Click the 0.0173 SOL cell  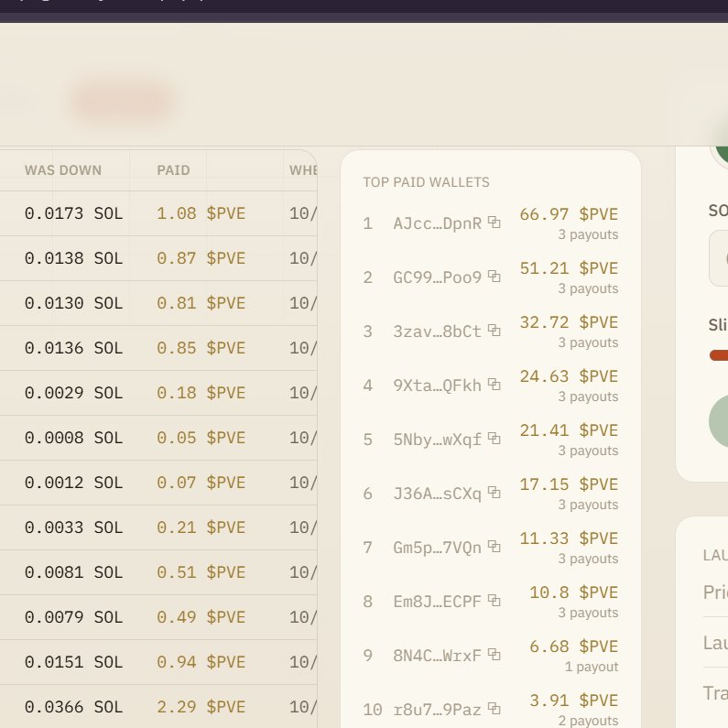pyautogui.click(x=74, y=213)
